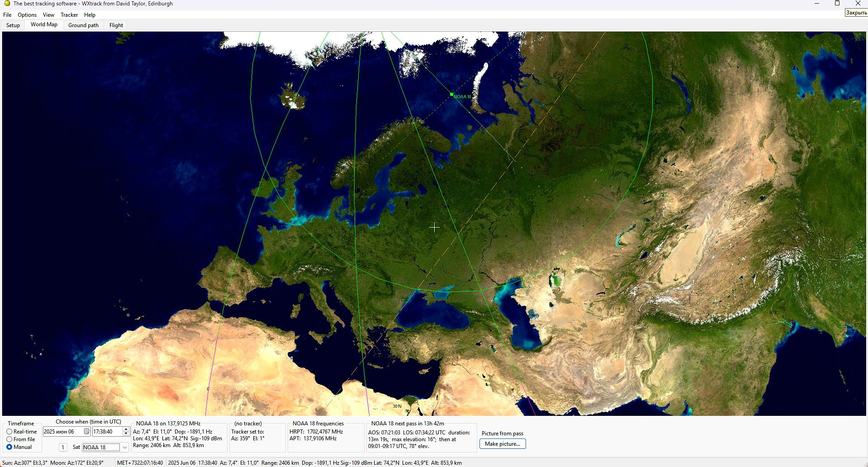This screenshot has height=467, width=868.
Task: Click the 17:38:40 time input field
Action: pos(107,432)
